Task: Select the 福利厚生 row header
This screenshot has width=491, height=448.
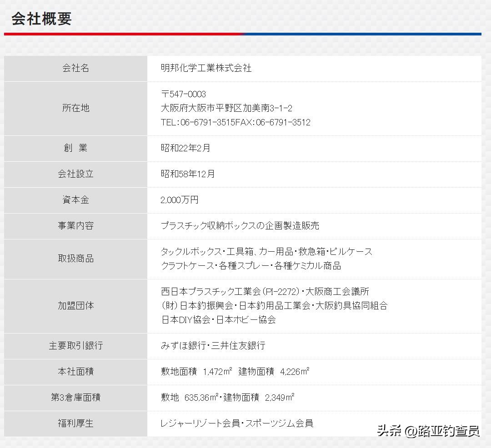Action: pyautogui.click(x=75, y=423)
